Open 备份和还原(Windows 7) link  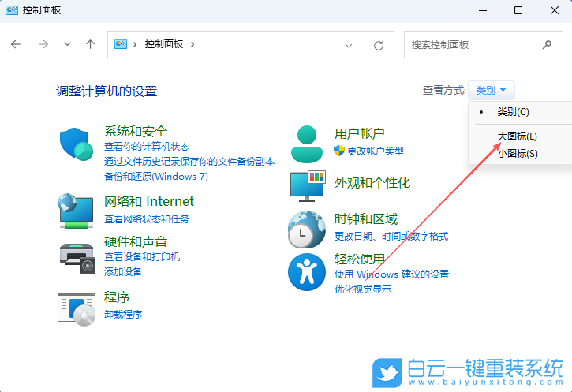point(156,177)
